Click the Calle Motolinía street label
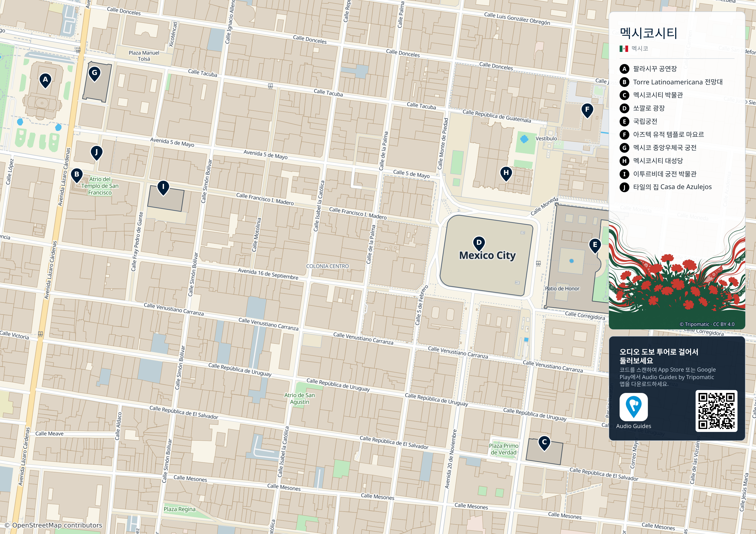756x534 pixels. tap(256, 235)
